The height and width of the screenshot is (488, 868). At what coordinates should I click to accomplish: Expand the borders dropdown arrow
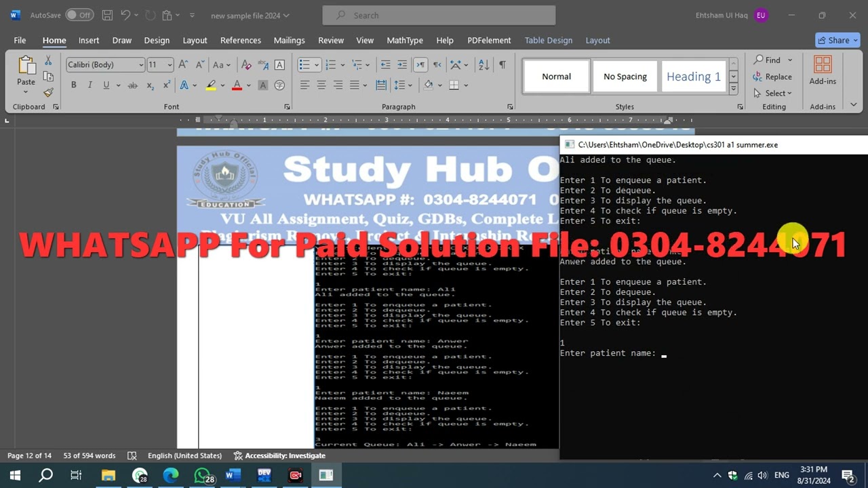pos(466,85)
